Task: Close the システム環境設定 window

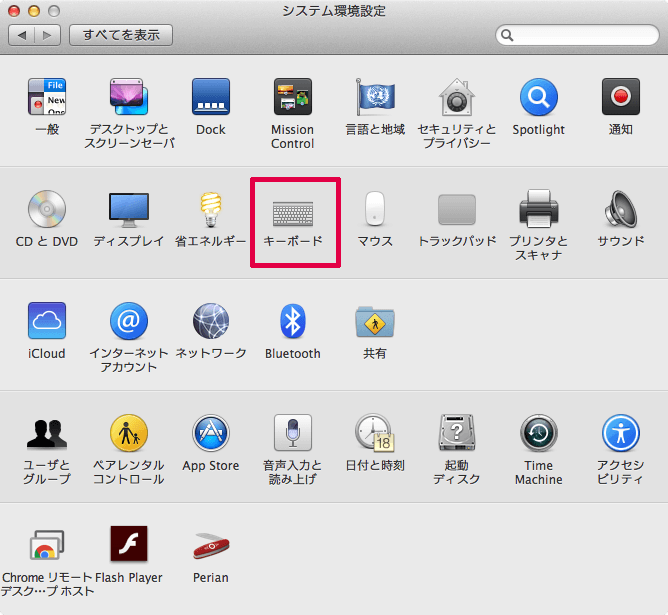Action: click(x=14, y=11)
